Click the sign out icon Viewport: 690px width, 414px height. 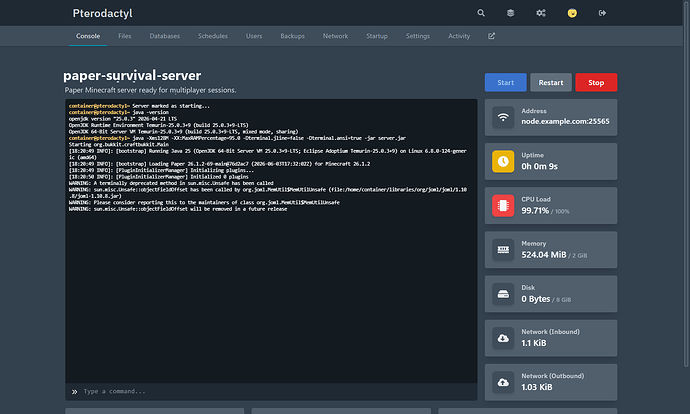pyautogui.click(x=602, y=13)
